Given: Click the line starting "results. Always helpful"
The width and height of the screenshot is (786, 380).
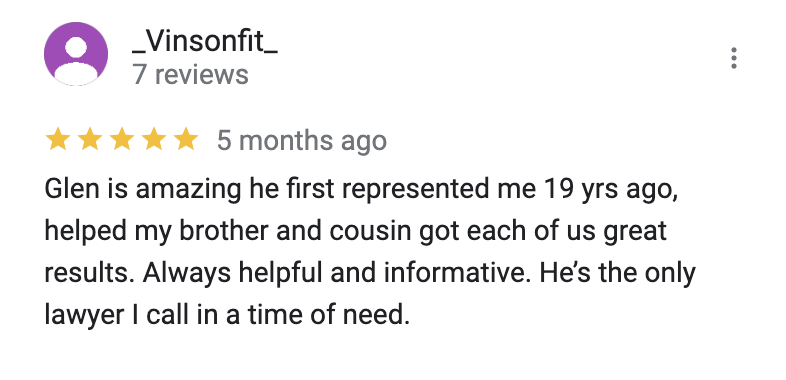Looking at the screenshot, I should click(370, 274).
